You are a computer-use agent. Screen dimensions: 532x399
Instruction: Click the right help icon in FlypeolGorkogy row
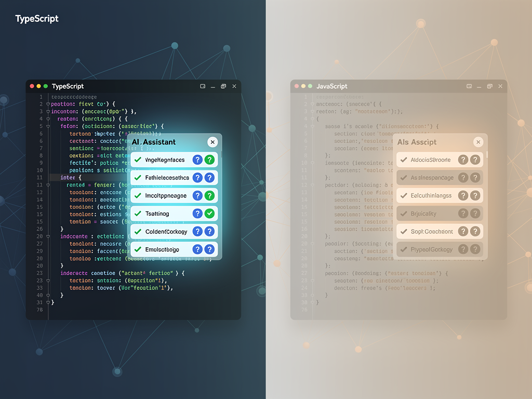[x=475, y=249]
